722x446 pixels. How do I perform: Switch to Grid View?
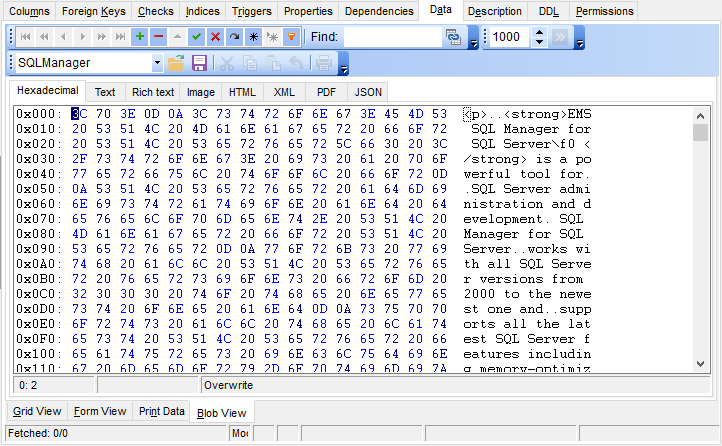(x=37, y=411)
